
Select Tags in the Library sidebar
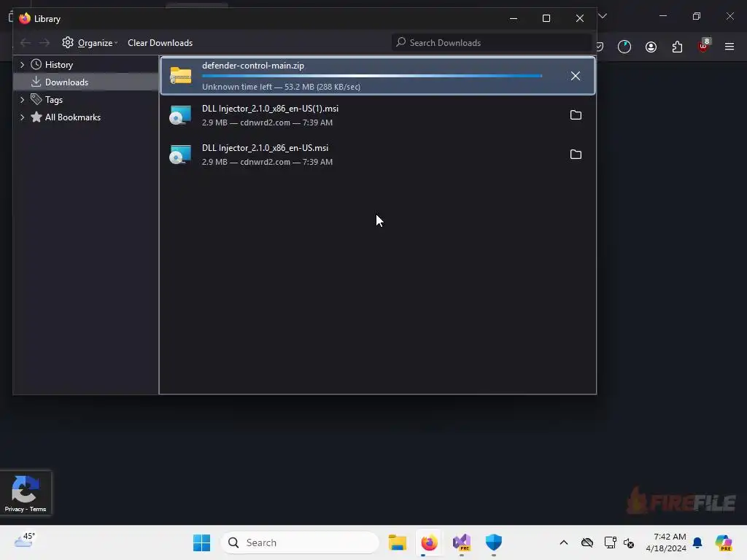point(54,100)
